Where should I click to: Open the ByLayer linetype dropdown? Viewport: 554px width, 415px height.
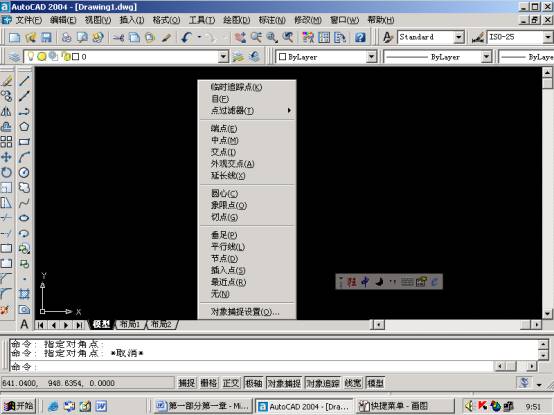click(487, 57)
